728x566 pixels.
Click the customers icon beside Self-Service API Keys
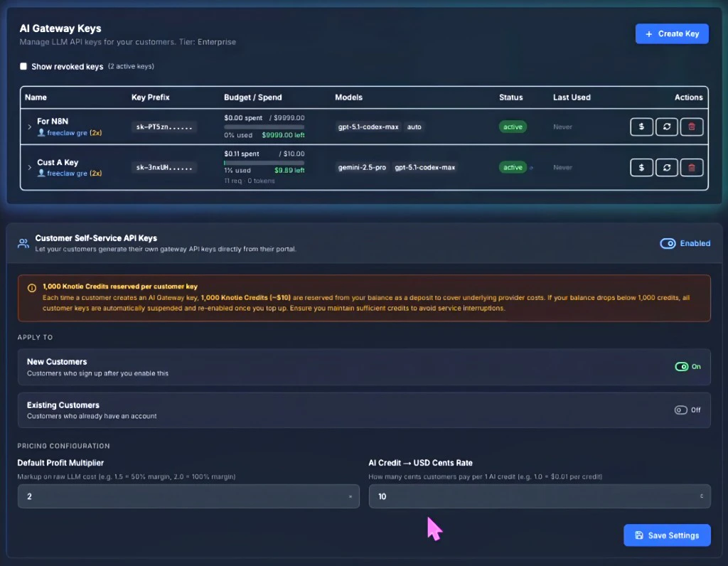click(23, 242)
